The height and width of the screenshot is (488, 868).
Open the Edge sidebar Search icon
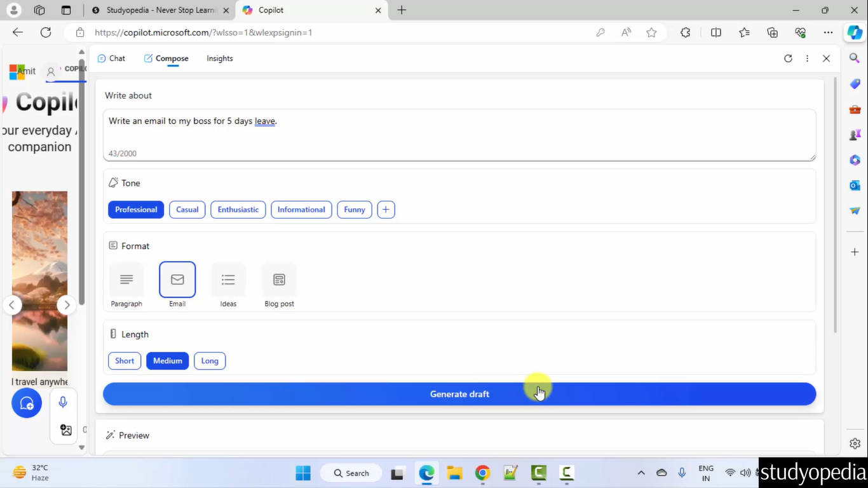[x=855, y=58]
